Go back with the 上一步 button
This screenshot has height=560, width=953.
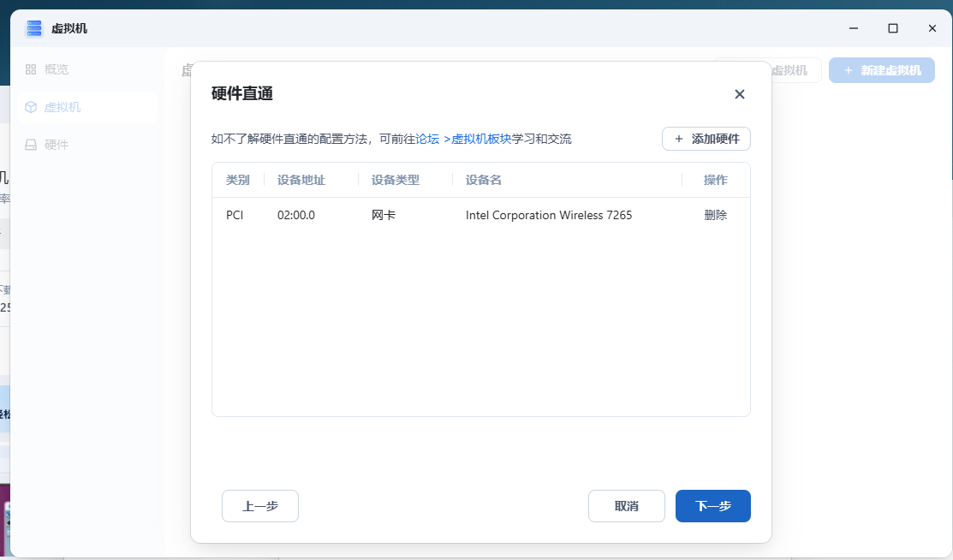[259, 506]
